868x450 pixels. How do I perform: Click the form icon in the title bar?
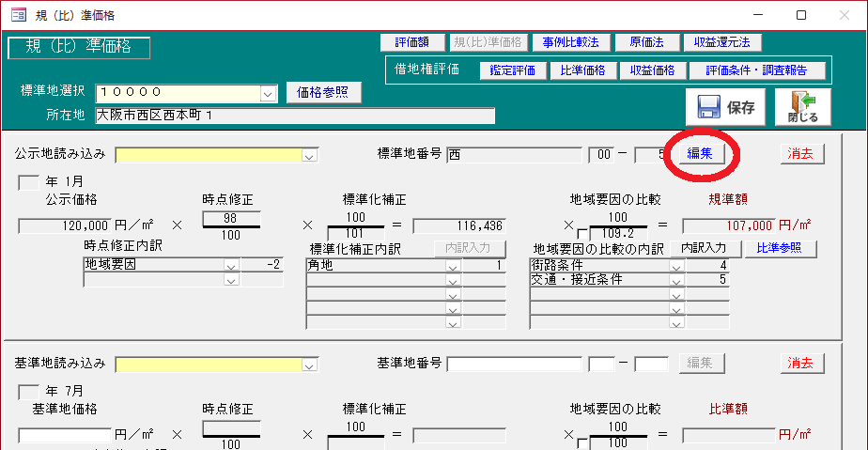18,15
